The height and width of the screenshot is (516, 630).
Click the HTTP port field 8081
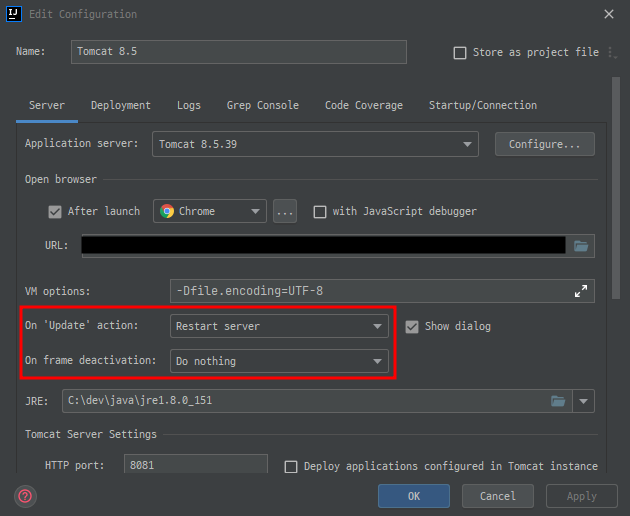click(x=196, y=465)
